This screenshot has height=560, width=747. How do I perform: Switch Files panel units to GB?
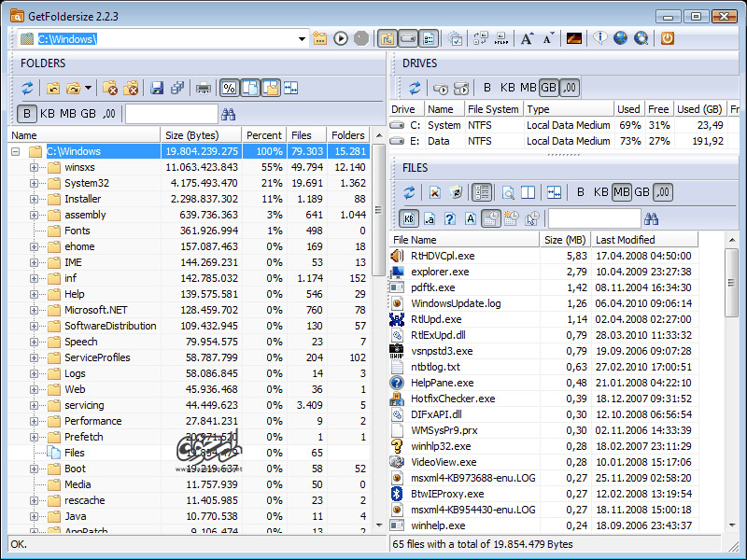tap(641, 192)
